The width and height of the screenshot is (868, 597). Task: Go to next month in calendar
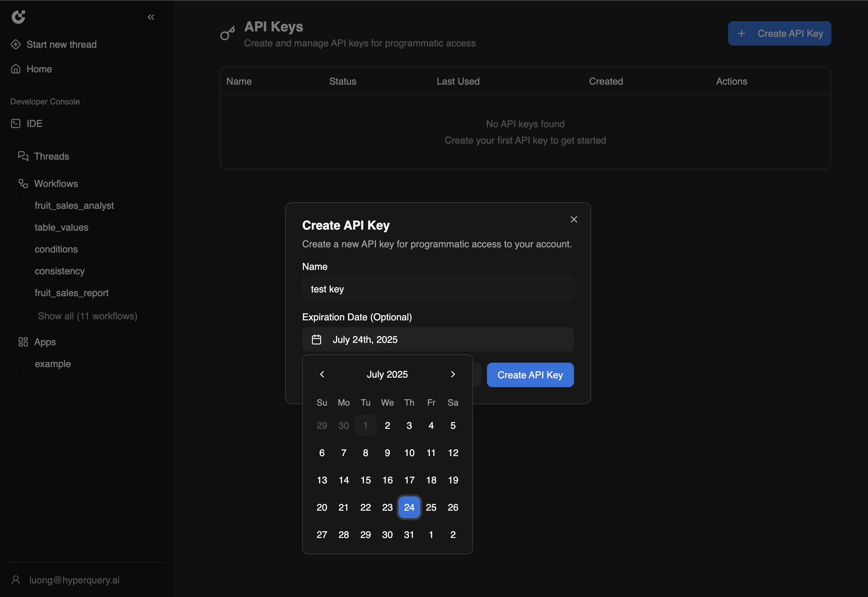(x=452, y=374)
